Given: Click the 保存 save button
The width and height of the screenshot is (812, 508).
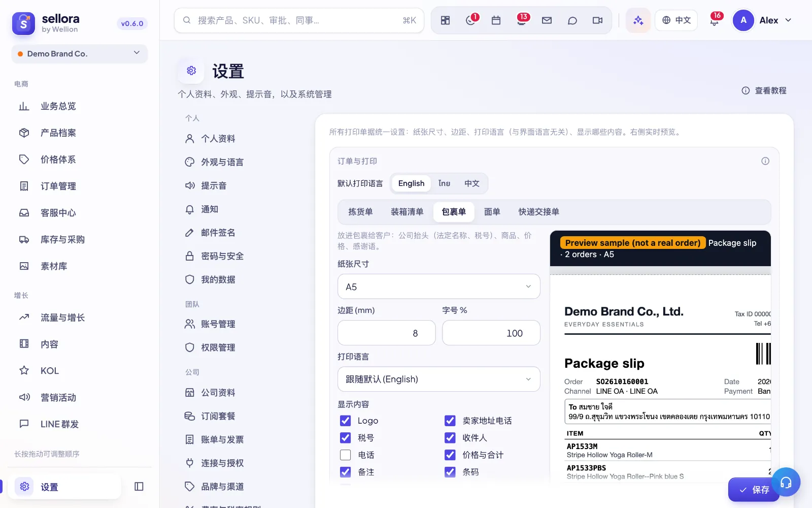Looking at the screenshot, I should [754, 490].
